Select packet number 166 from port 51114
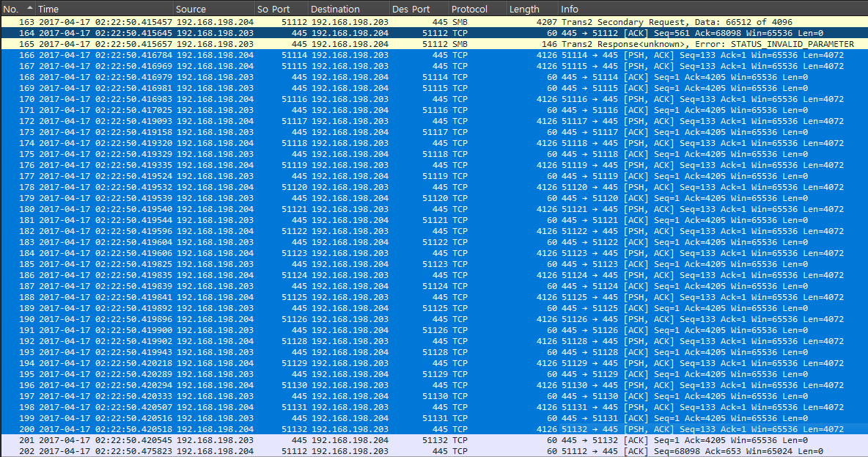 point(433,55)
